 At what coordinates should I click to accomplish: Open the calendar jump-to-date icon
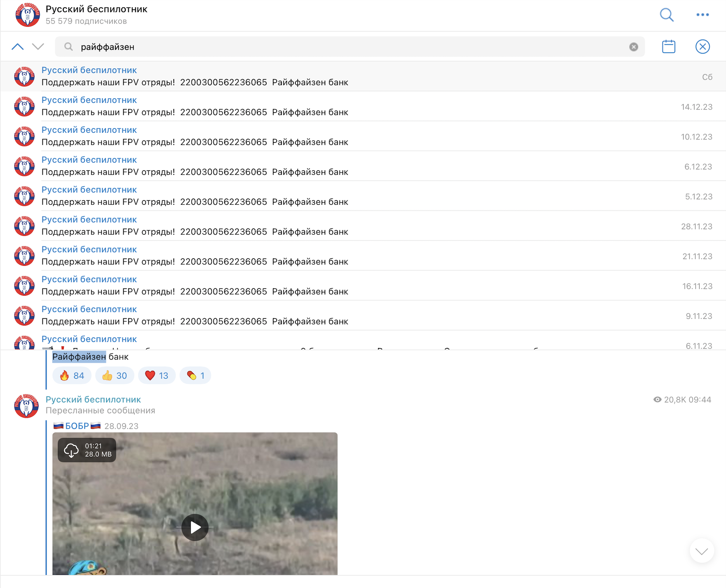[668, 47]
